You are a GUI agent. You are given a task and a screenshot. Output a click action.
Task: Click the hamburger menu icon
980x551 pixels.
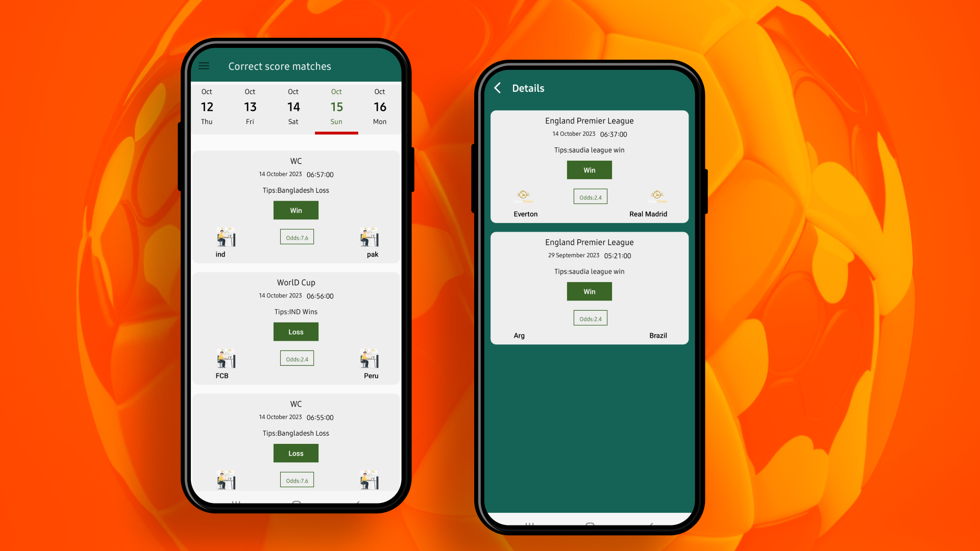[204, 65]
